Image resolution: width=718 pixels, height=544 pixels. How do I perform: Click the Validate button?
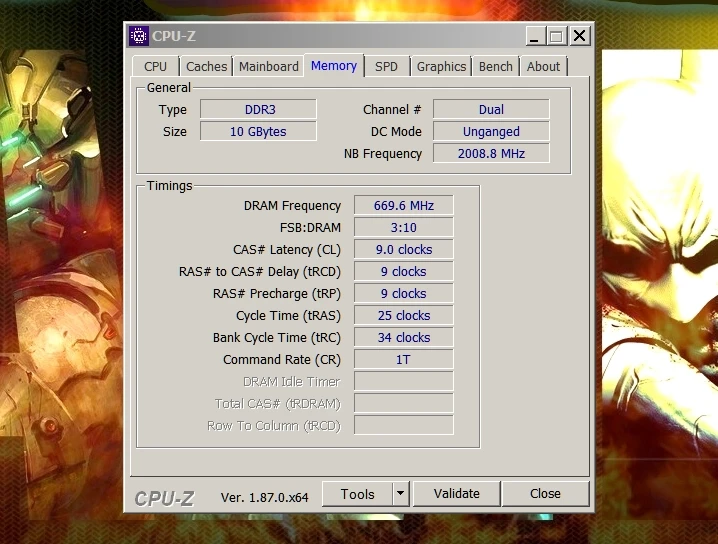[x=457, y=494]
